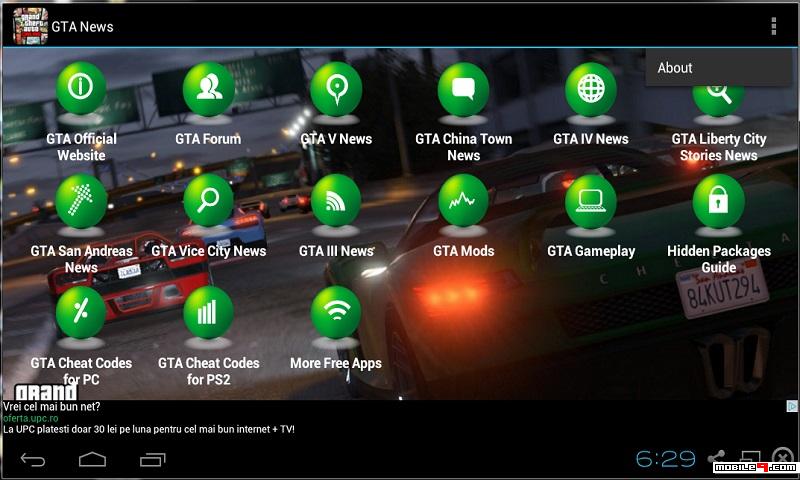Open the GTA Official Website info icon

coord(81,88)
